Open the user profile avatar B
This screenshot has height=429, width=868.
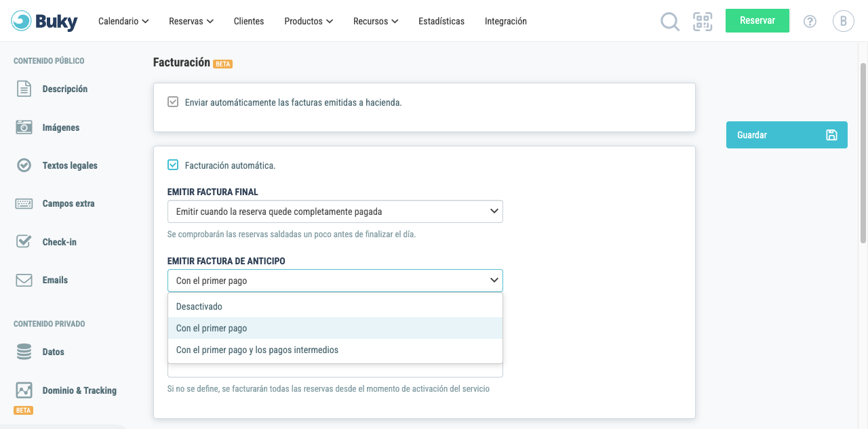pos(844,21)
